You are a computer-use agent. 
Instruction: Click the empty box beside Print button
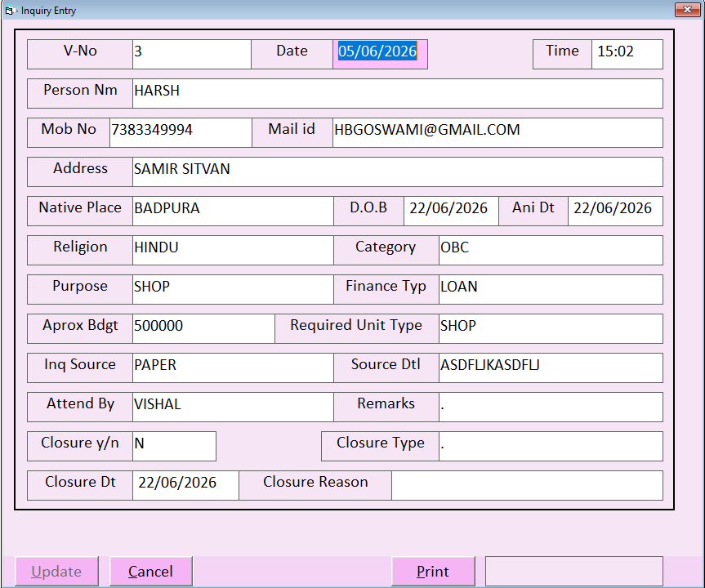point(574,572)
